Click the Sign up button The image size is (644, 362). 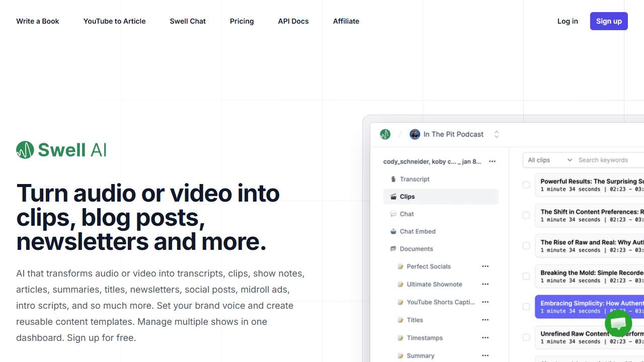pyautogui.click(x=608, y=21)
